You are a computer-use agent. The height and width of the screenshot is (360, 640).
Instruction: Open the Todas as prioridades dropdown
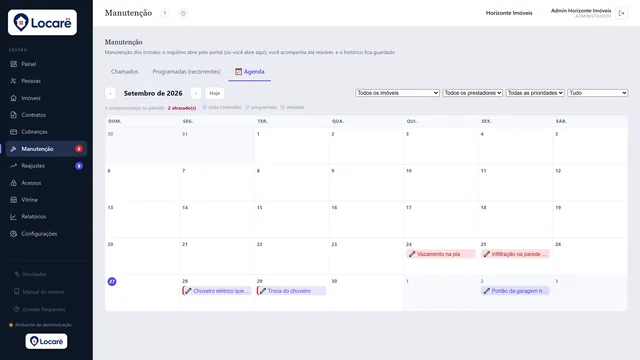pyautogui.click(x=535, y=93)
